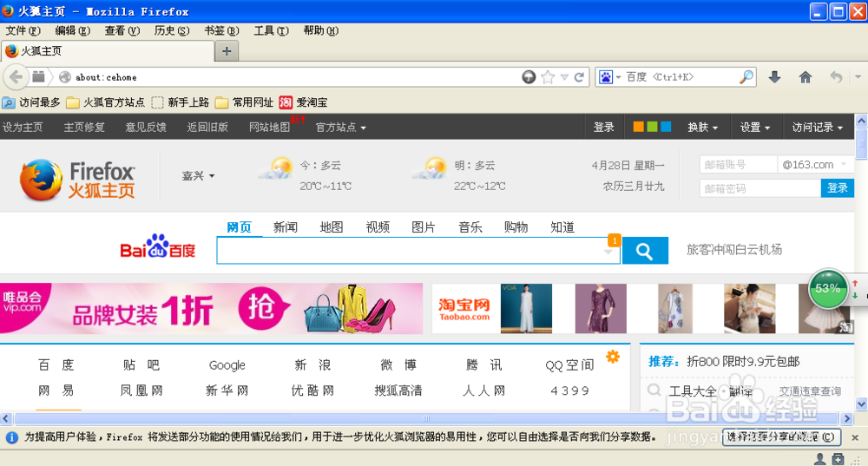Screen dimensions: 868x466
Task: Click the 唯品会 品牌女装 banner ad
Action: point(212,308)
